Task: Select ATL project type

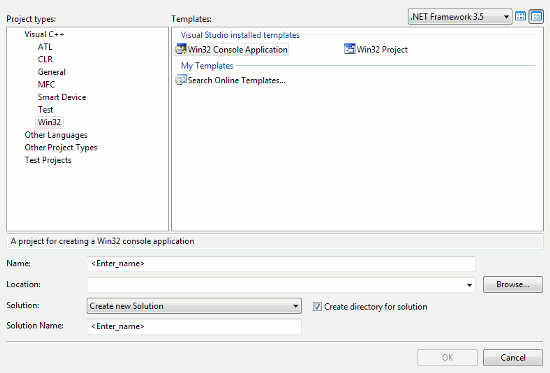Action: point(45,47)
